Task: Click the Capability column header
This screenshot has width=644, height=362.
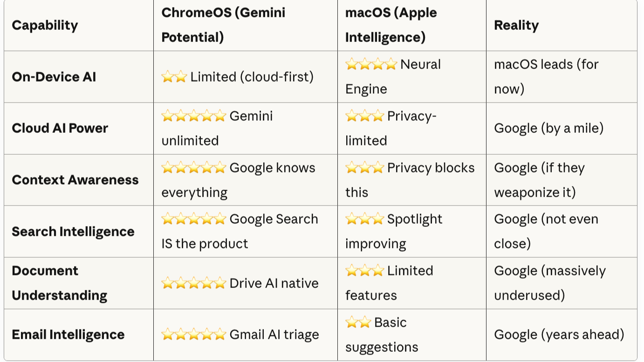Action: pos(45,25)
